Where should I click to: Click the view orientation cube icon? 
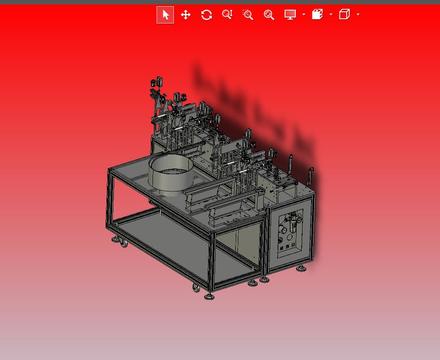[344, 14]
